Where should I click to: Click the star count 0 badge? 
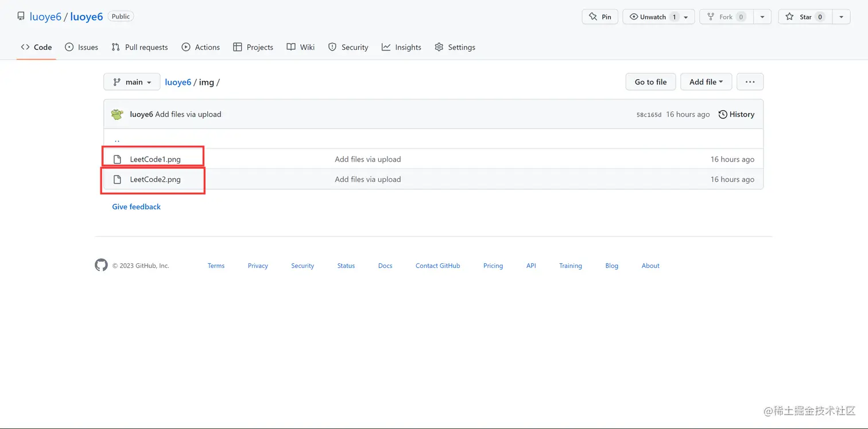pyautogui.click(x=820, y=17)
